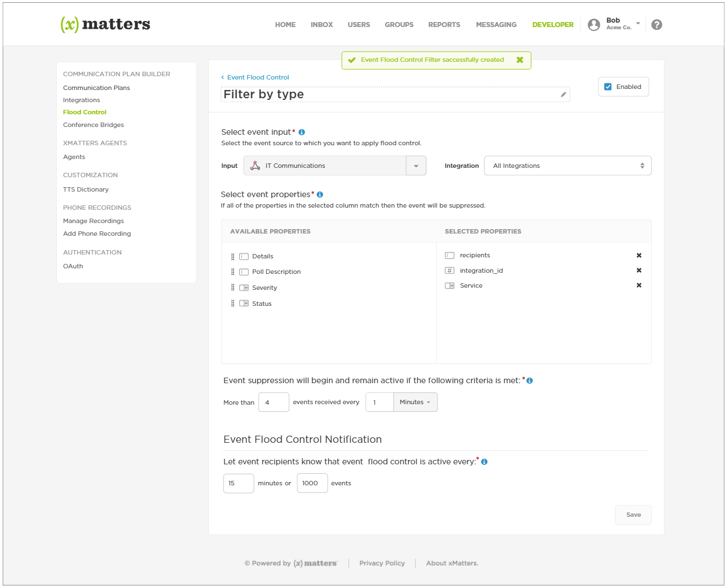Select Flood Control in sidebar
The height and width of the screenshot is (588, 728).
click(x=85, y=112)
